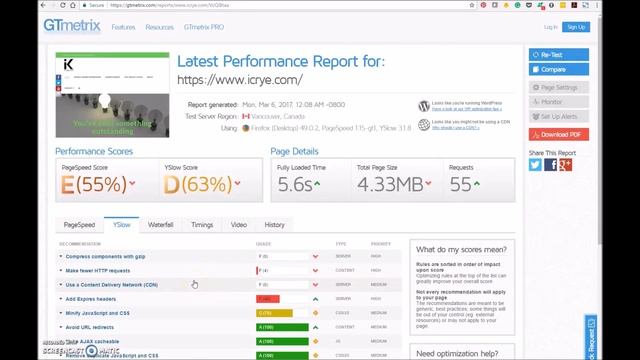This screenshot has height=360, width=640.
Task: Click the browser back arrow
Action: (x=44, y=5)
